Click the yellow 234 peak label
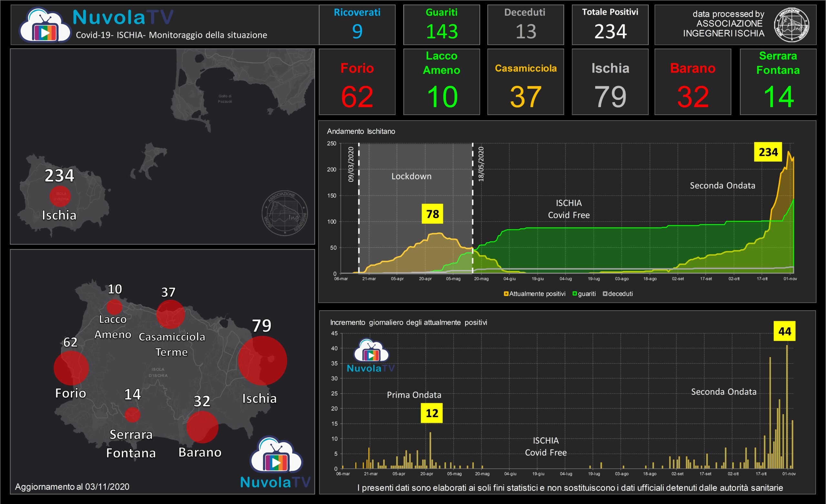 click(x=768, y=152)
